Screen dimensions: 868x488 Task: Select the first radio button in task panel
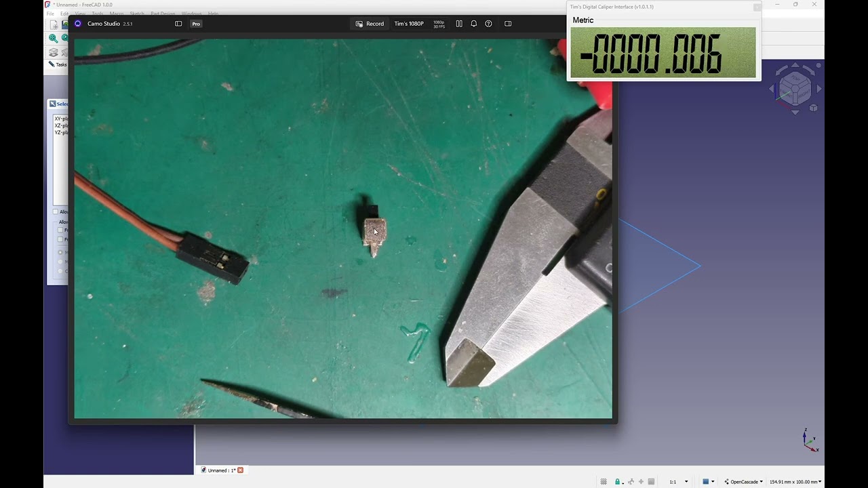click(60, 252)
